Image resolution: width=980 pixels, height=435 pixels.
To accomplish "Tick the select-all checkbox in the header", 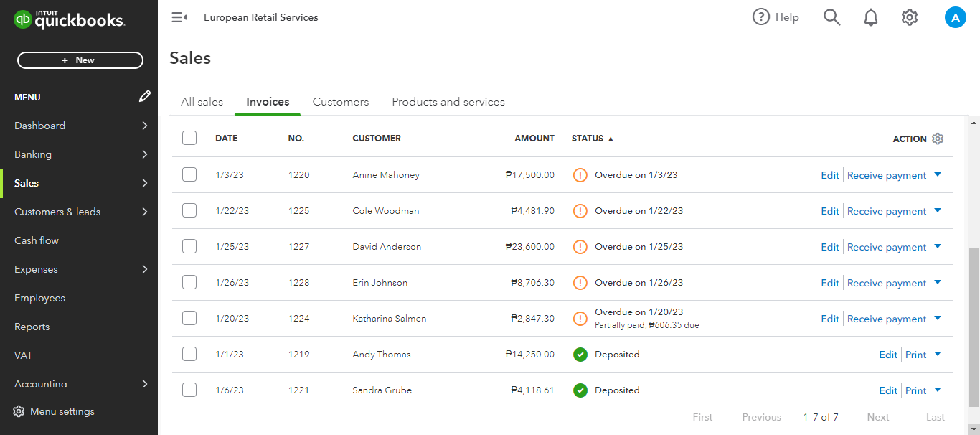I will 189,138.
